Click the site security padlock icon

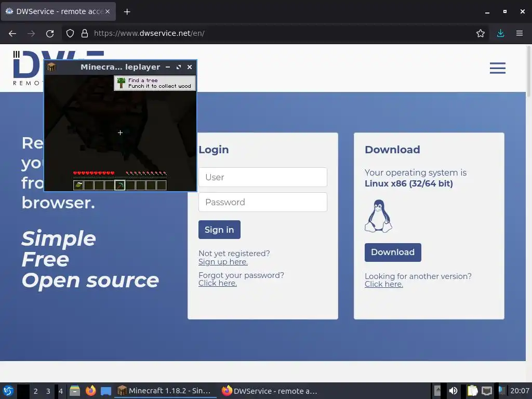click(x=85, y=33)
